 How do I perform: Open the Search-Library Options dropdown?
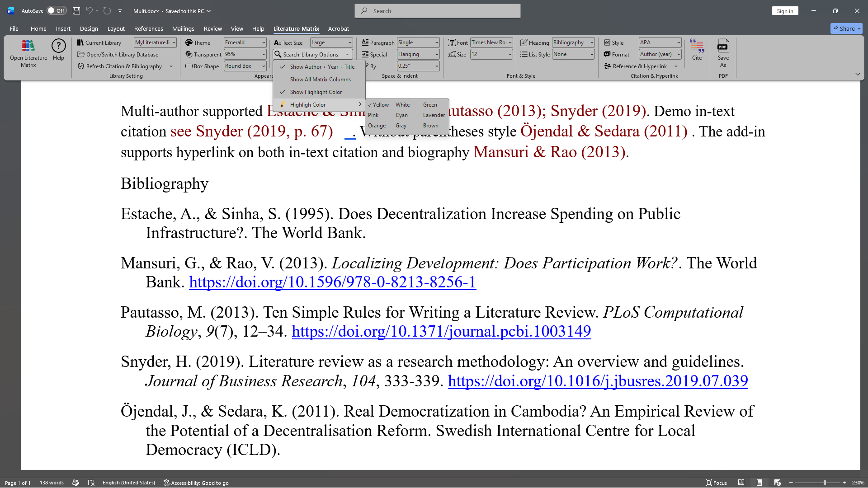[313, 55]
